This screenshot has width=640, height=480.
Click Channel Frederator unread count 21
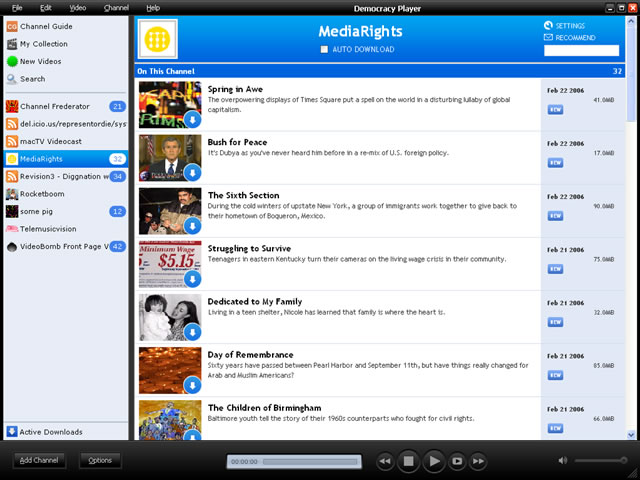[118, 107]
